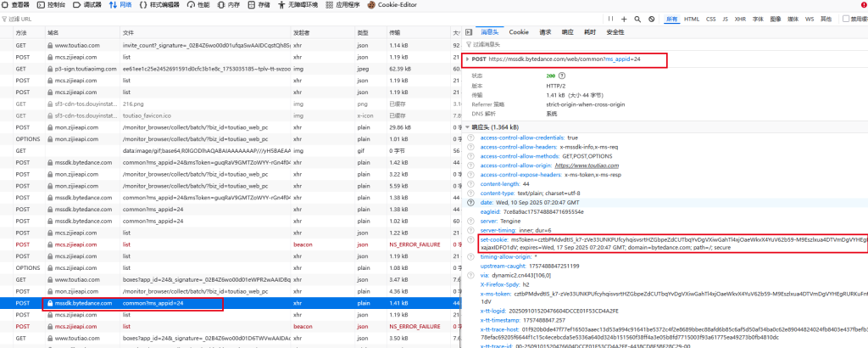Image resolution: width=868 pixels, height=348 pixels.
Task: Pause network recording with the pause icon
Action: [x=609, y=18]
